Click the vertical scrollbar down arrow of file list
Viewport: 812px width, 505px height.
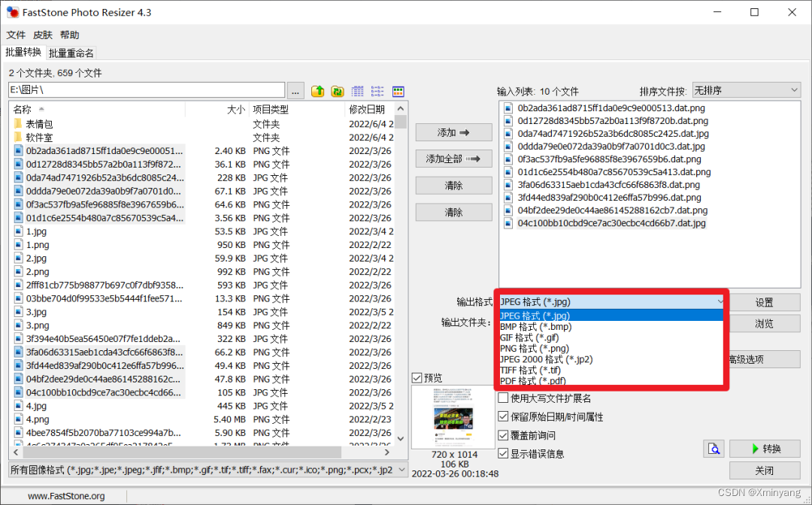pos(401,439)
